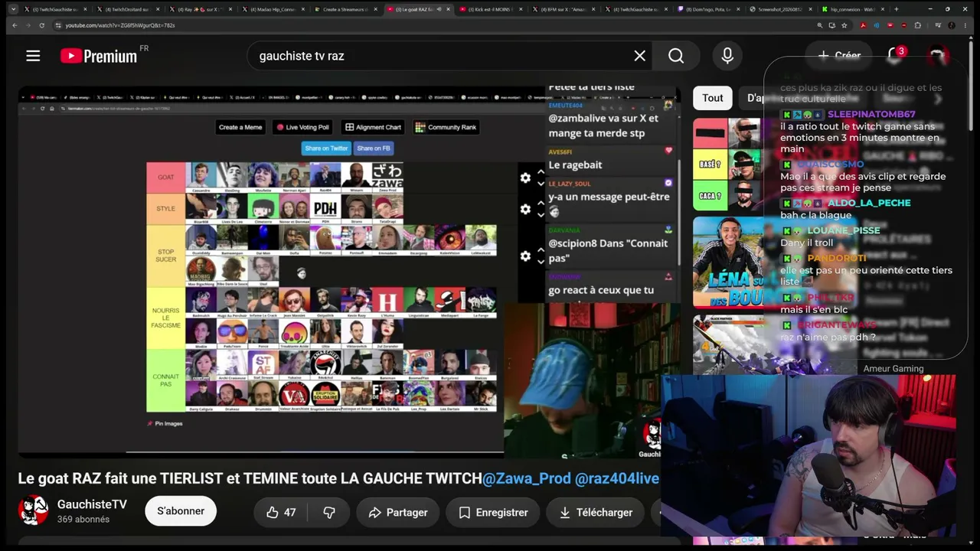Move STOP SUCER row up with chevron
The image size is (980, 551).
[x=541, y=251]
